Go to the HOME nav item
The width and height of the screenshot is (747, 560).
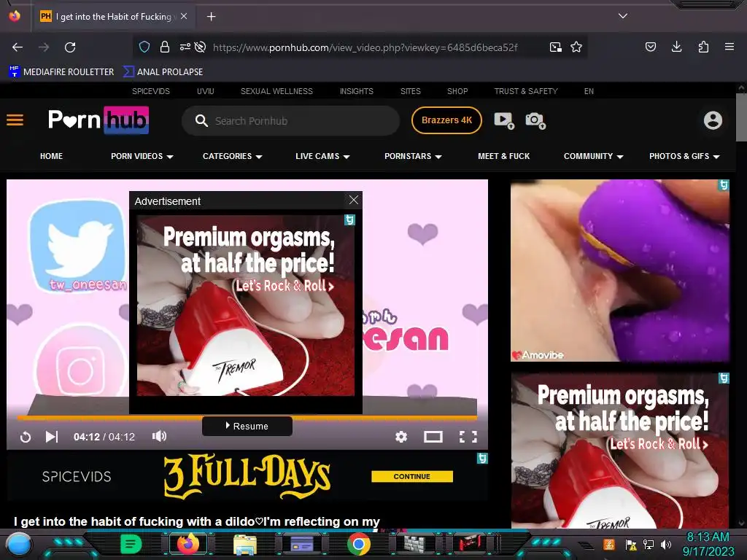[x=52, y=156]
